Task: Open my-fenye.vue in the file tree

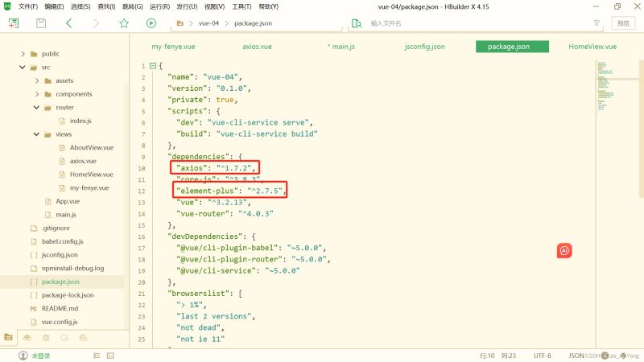Action: coord(89,187)
